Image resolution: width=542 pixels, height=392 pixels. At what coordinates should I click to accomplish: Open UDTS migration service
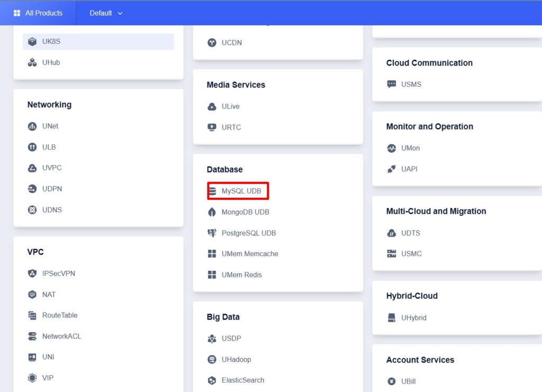pyautogui.click(x=410, y=233)
